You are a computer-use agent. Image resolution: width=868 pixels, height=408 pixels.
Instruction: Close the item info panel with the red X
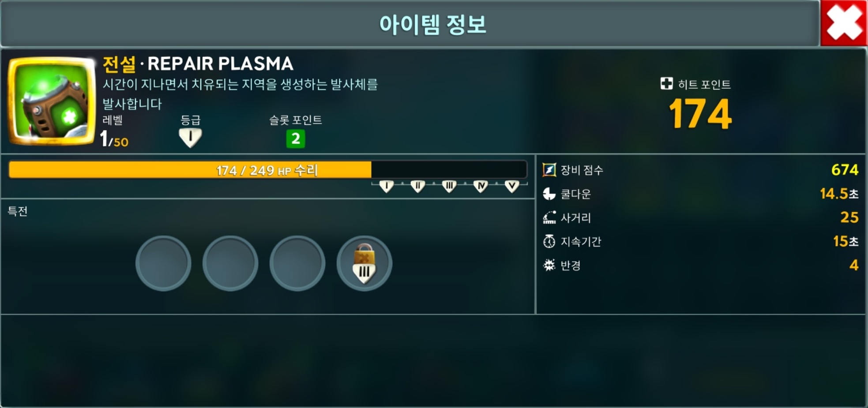844,23
